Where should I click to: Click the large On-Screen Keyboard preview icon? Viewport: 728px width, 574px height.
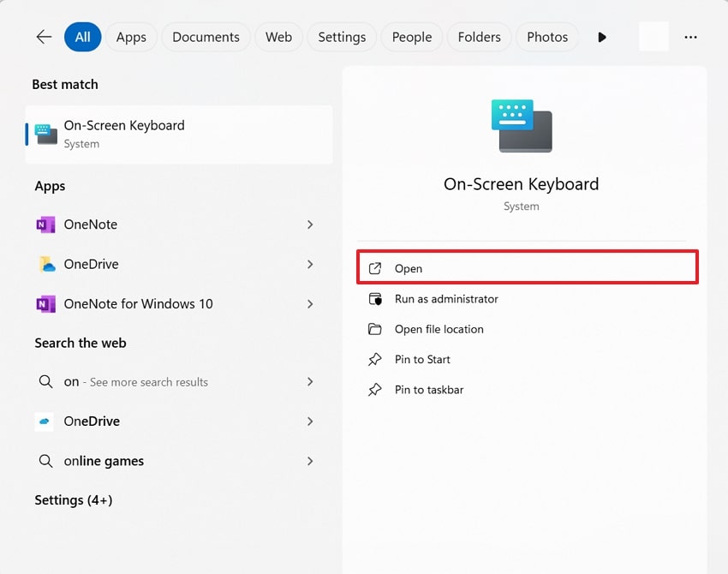coord(522,125)
